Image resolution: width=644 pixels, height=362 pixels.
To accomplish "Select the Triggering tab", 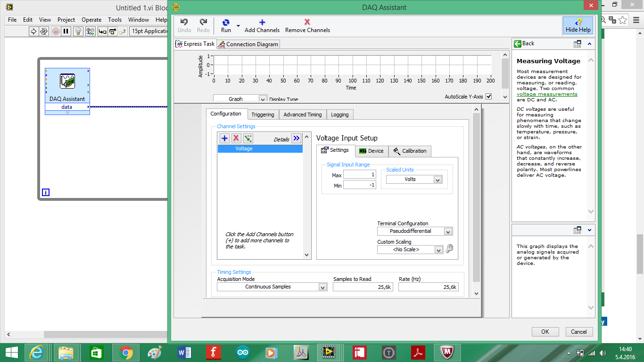I will pyautogui.click(x=263, y=115).
